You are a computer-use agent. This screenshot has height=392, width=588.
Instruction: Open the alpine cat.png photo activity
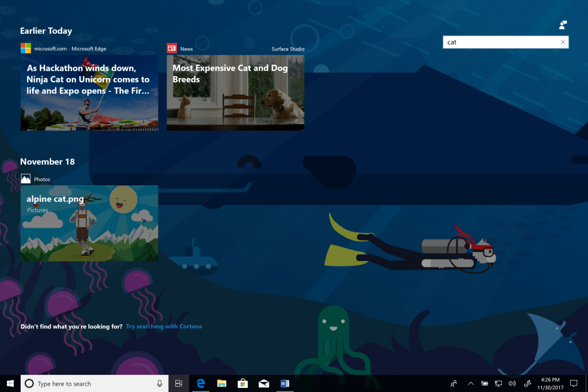pyautogui.click(x=89, y=223)
